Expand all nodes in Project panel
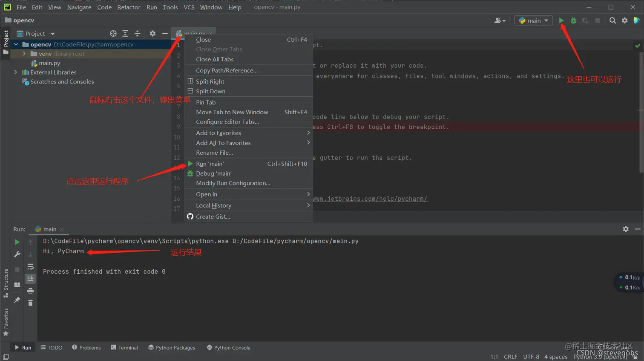The height and width of the screenshot is (361, 644). point(125,34)
